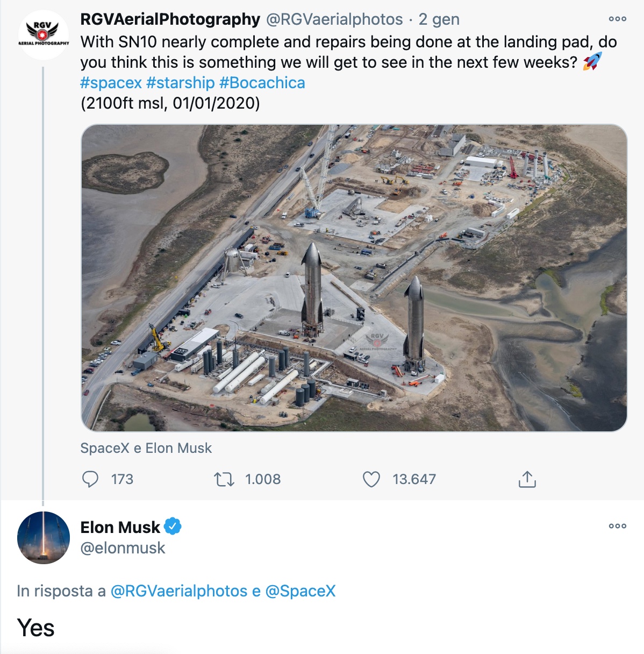Open the Elon Musk display name
The width and height of the screenshot is (644, 654).
[120, 527]
